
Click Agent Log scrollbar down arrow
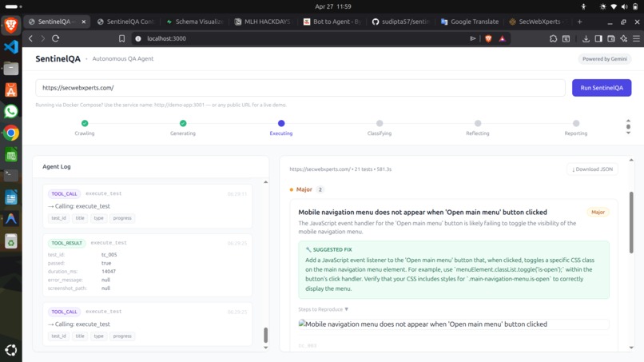tap(266, 348)
